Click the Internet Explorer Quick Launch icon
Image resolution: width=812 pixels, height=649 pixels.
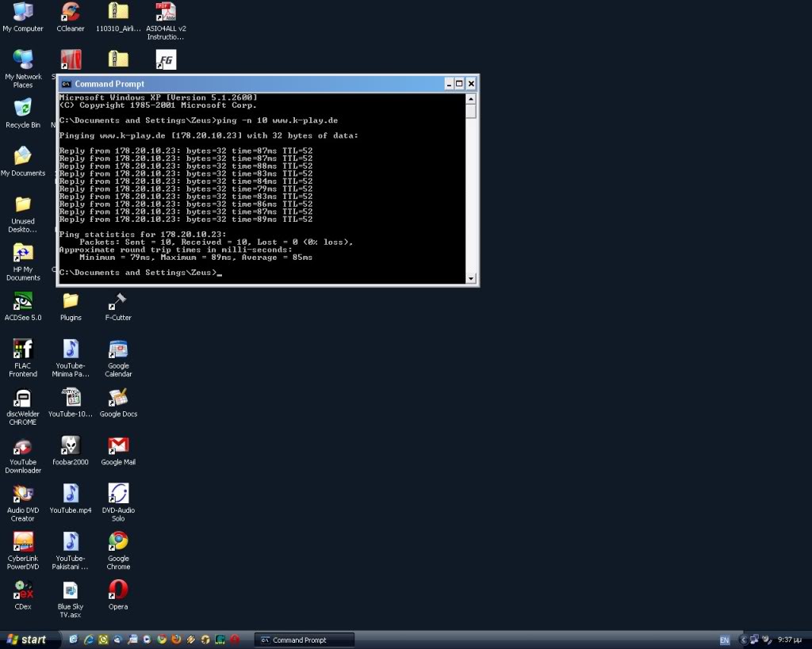click(x=89, y=639)
